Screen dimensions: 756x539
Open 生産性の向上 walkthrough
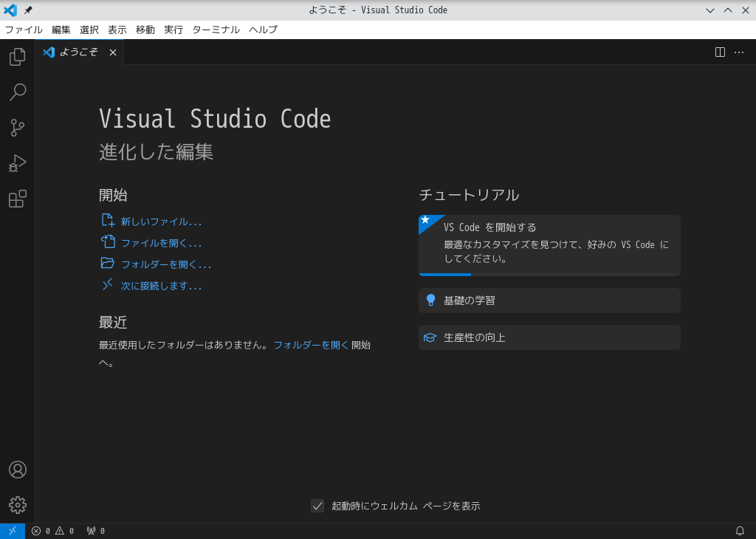[x=549, y=337]
